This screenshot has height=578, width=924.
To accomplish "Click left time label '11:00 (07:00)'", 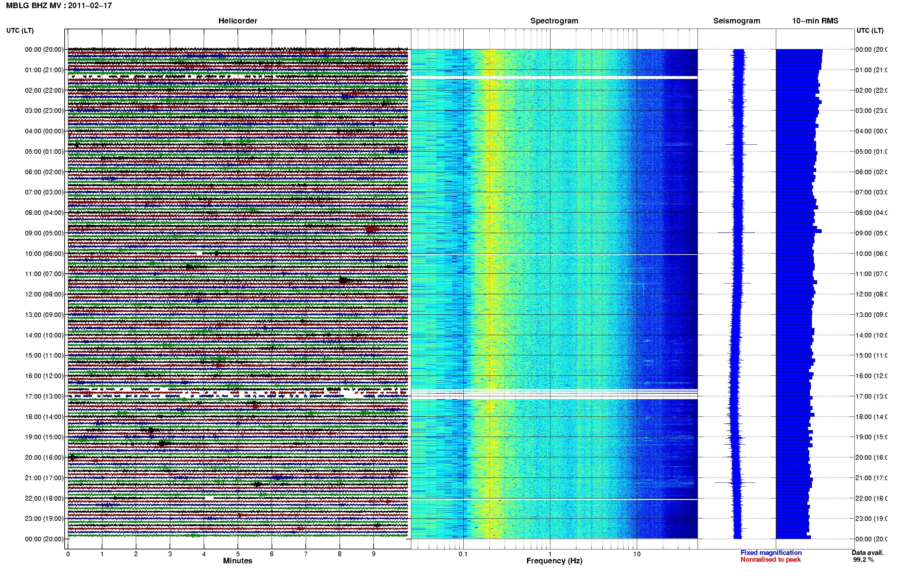I will click(44, 274).
